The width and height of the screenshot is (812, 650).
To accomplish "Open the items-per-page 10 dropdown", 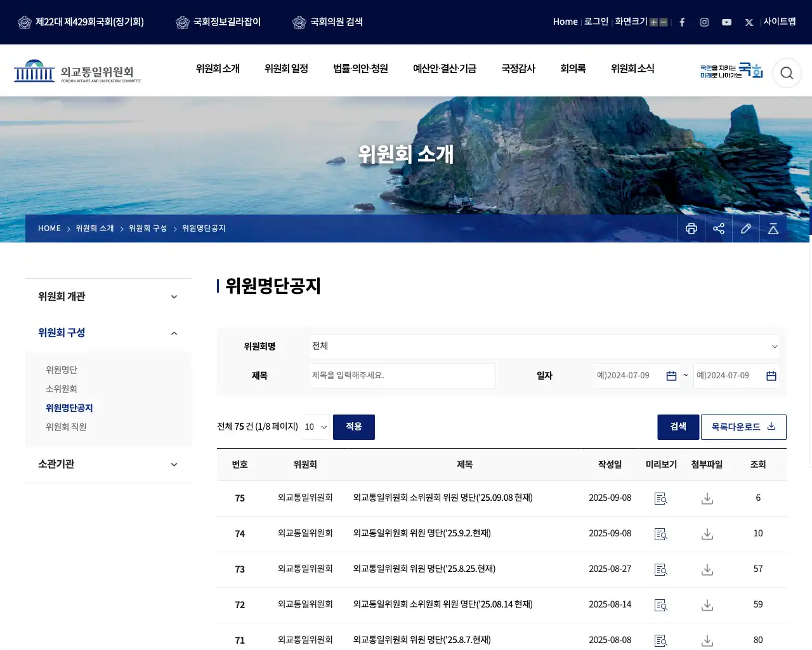I will pyautogui.click(x=315, y=427).
